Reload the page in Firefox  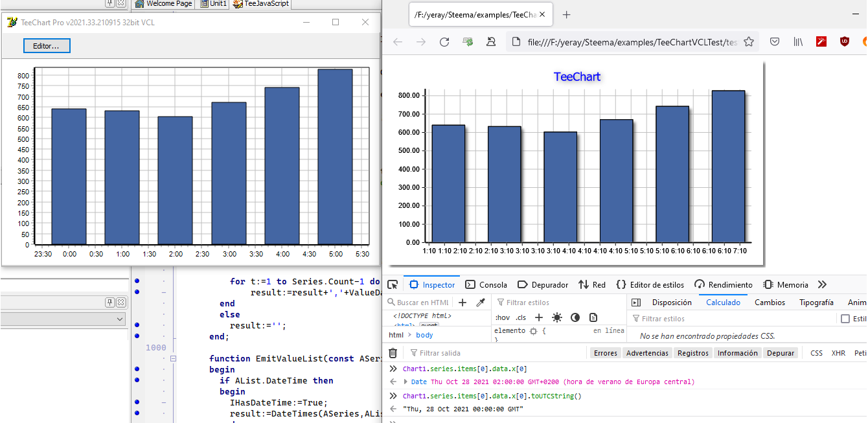pyautogui.click(x=444, y=41)
